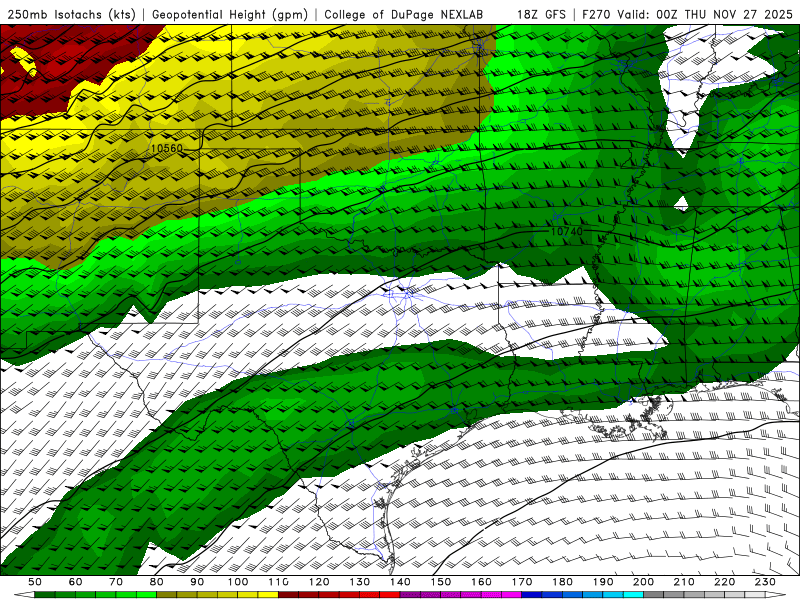Click the 10560 height contour label
Screen dimensions: 800x600
click(167, 148)
